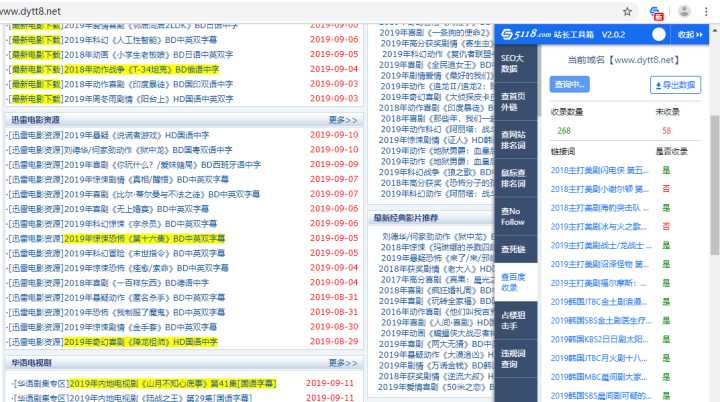Open the 查网站排名词 sidebar tab
This screenshot has height=402, width=720.
click(516, 140)
